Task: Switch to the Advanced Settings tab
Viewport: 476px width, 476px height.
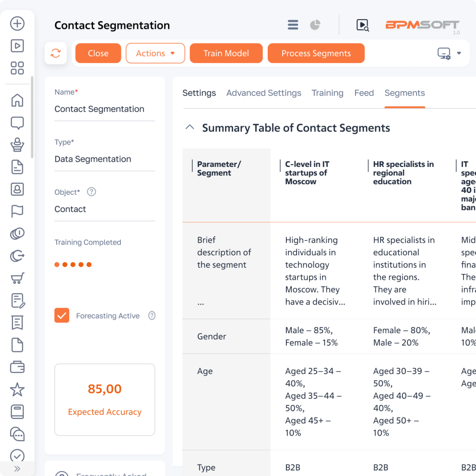Action: tap(264, 93)
